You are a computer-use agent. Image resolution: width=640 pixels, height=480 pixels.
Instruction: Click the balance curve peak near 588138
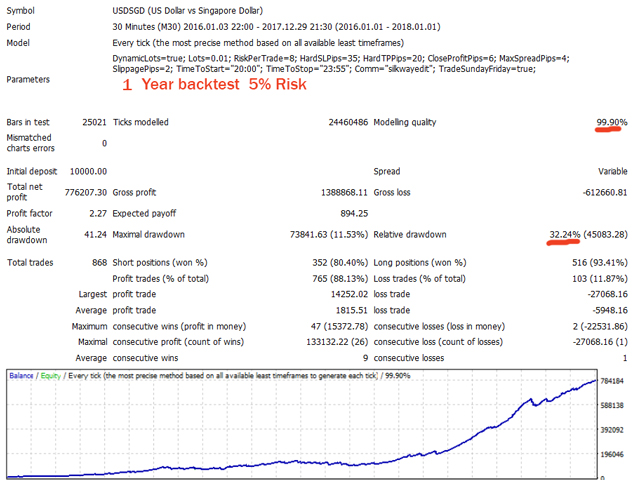coord(531,399)
